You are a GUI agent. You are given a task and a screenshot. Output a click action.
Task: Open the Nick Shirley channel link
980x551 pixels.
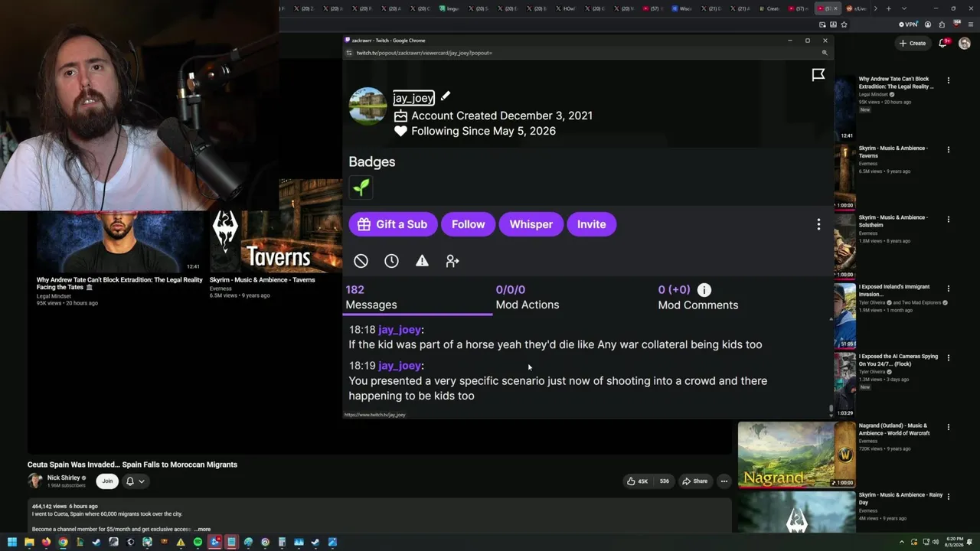[64, 478]
